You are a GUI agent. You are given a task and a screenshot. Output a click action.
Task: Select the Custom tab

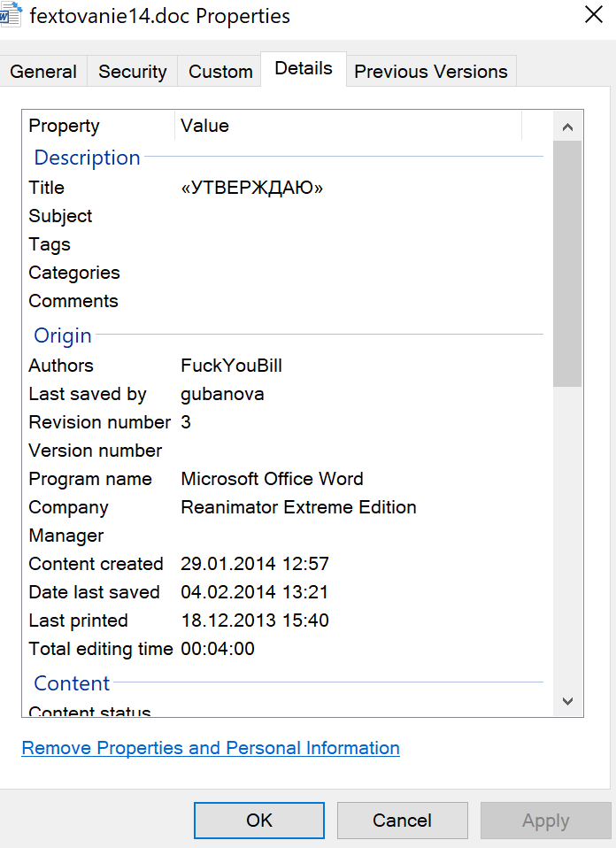[x=220, y=72]
